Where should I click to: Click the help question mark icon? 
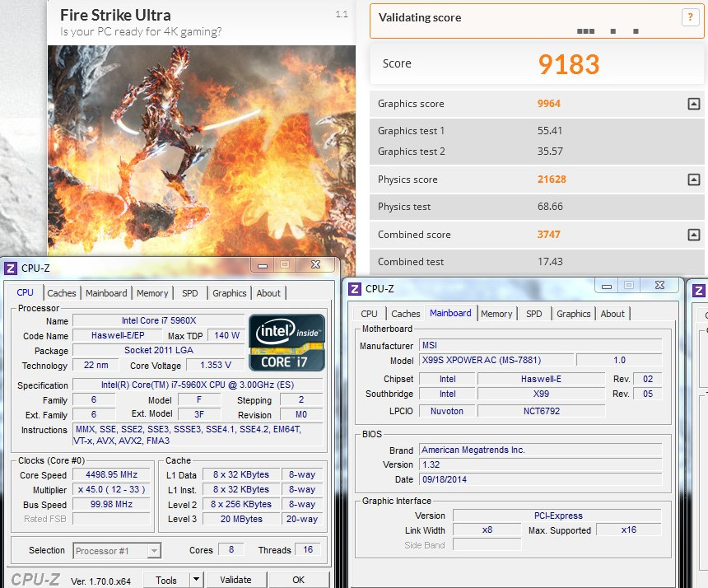[689, 17]
